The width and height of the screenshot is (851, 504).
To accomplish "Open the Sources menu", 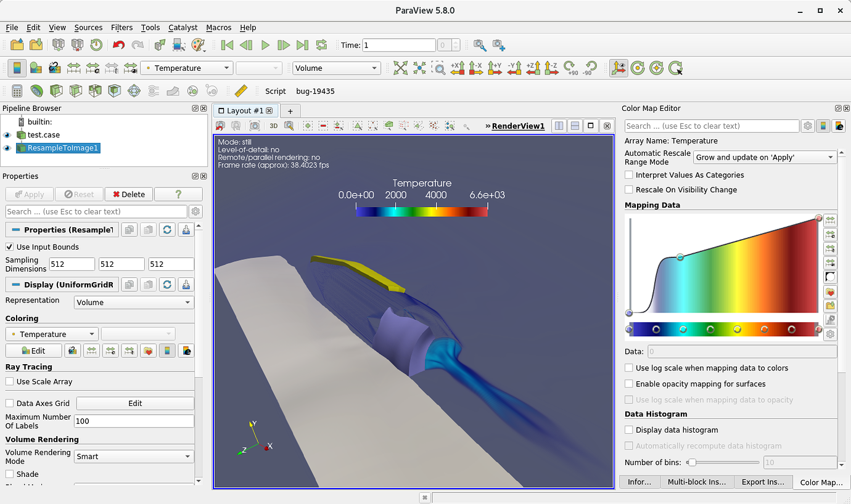I will [88, 28].
